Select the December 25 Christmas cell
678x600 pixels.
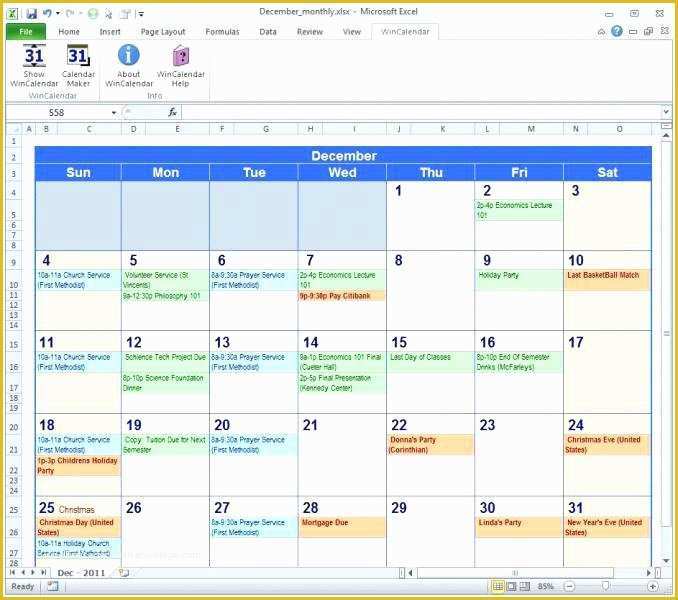pyautogui.click(x=78, y=509)
